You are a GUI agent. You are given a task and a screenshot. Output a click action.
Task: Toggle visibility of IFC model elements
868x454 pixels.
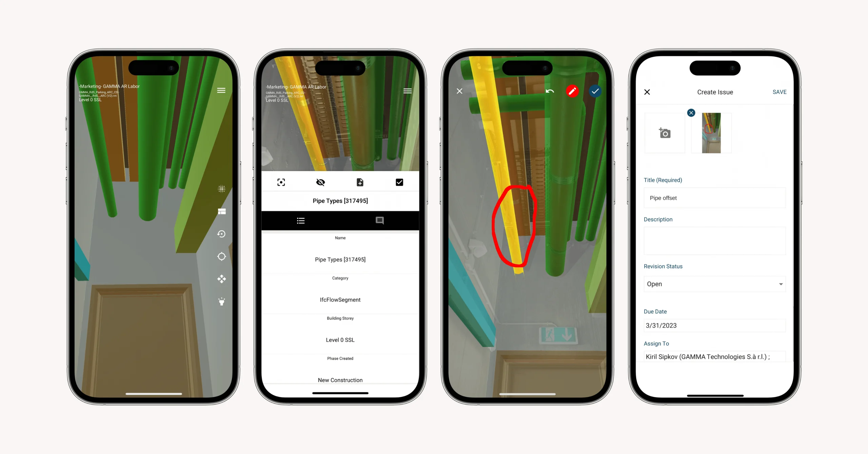coord(320,181)
